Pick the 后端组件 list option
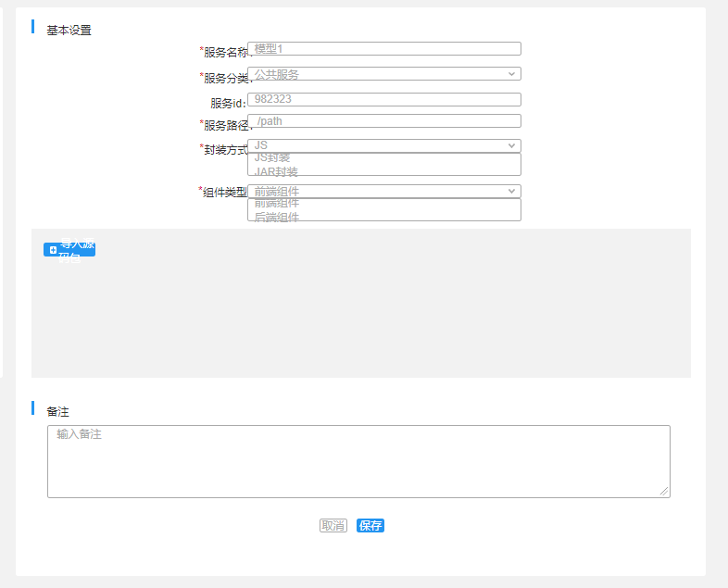This screenshot has height=588, width=728. [277, 217]
